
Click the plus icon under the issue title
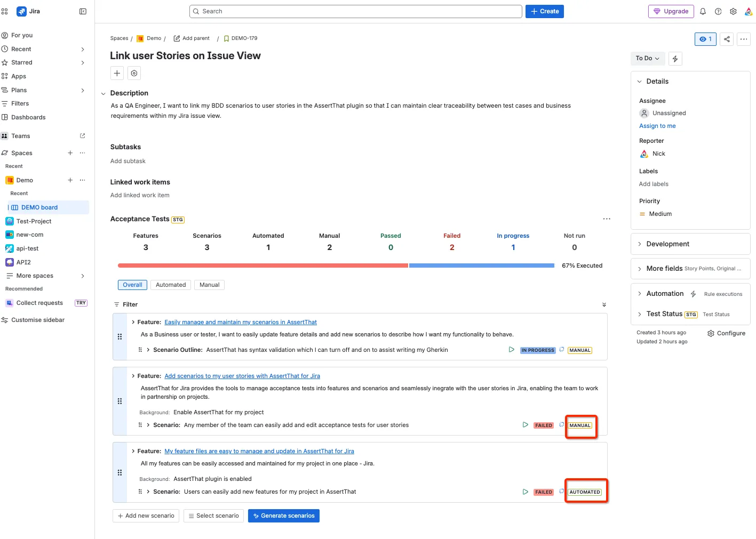(x=117, y=73)
